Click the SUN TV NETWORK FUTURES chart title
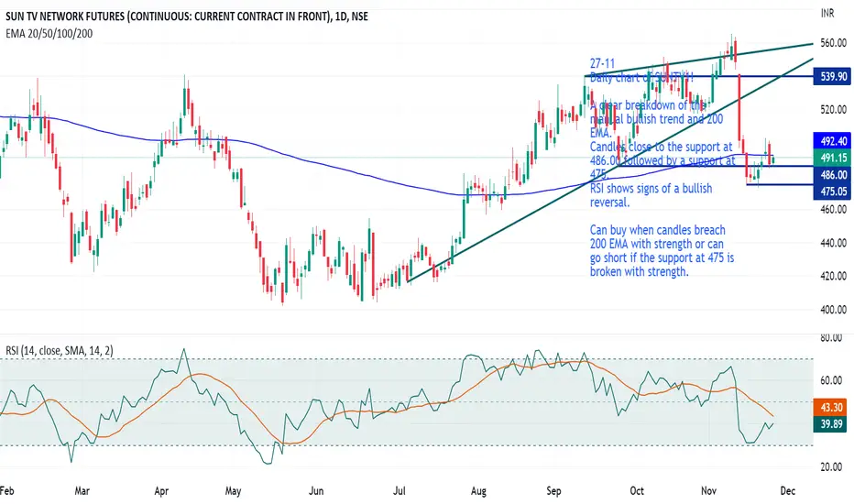The height and width of the screenshot is (504, 854). click(x=187, y=16)
